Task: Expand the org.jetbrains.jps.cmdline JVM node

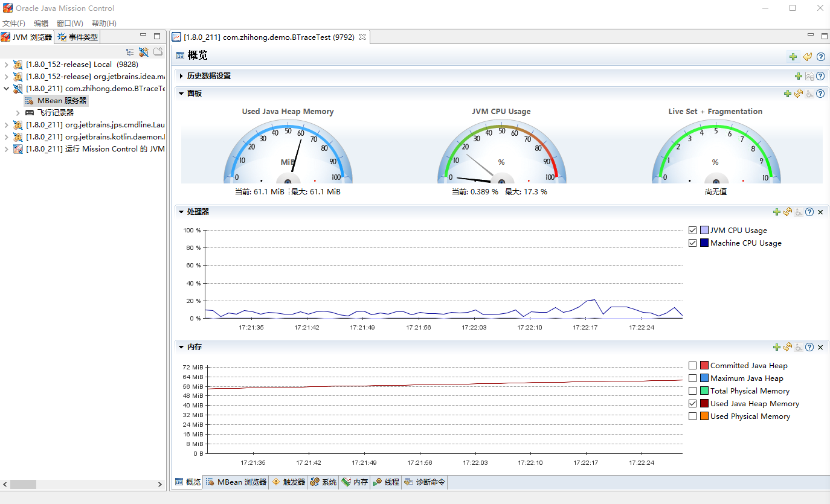Action: 6,125
